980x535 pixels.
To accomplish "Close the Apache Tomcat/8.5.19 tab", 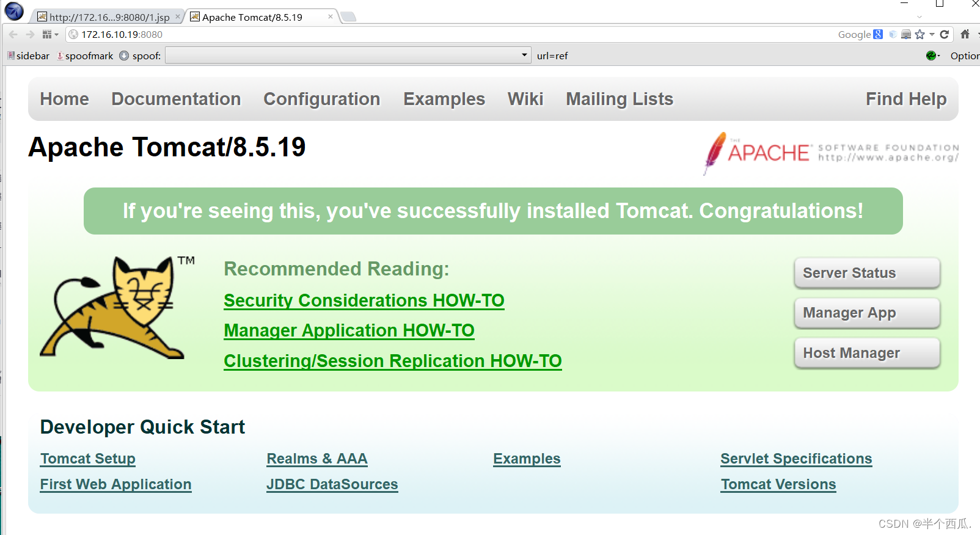I will point(331,16).
